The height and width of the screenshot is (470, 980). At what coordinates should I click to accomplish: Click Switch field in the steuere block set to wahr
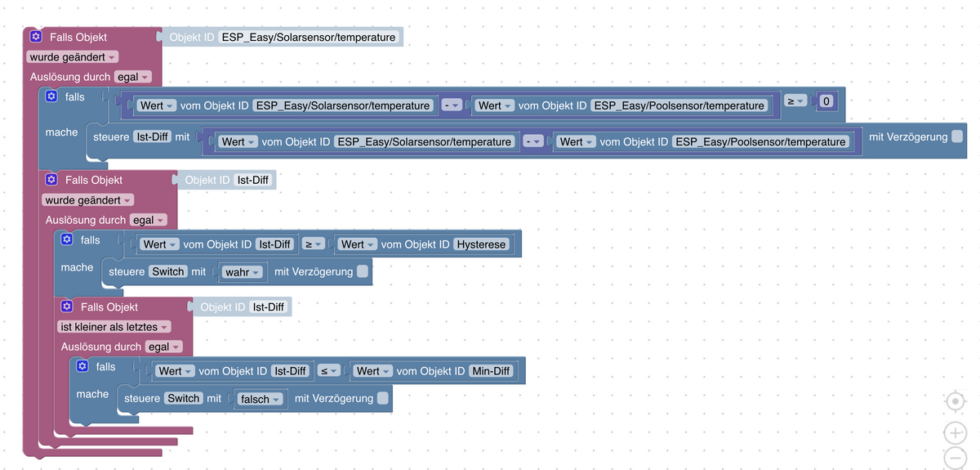(x=168, y=271)
